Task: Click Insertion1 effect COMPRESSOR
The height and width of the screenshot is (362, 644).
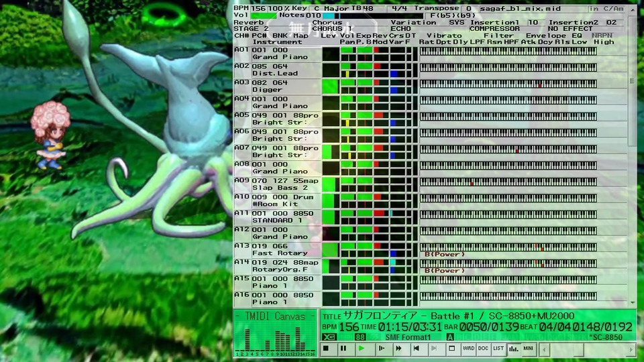Action: pos(494,29)
